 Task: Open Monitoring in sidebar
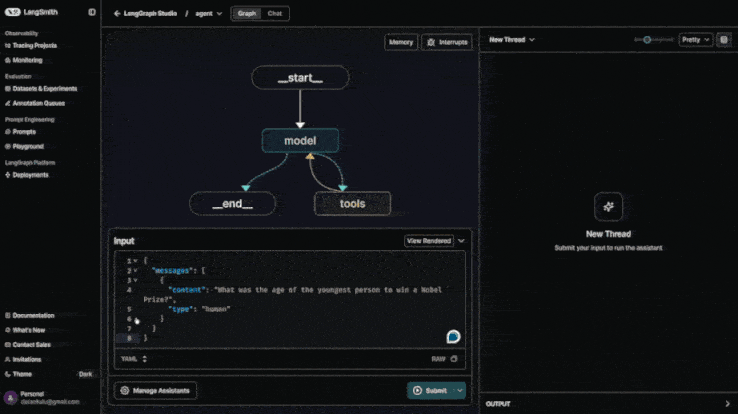click(27, 60)
